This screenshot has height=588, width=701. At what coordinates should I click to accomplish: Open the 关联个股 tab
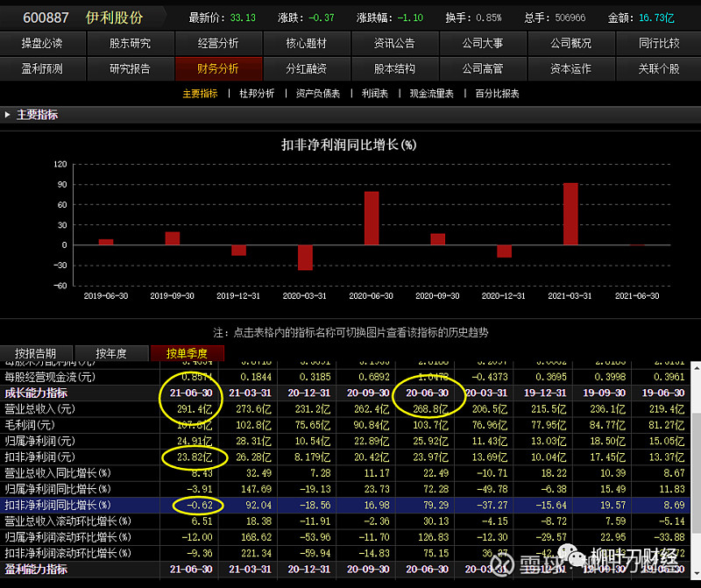[659, 69]
